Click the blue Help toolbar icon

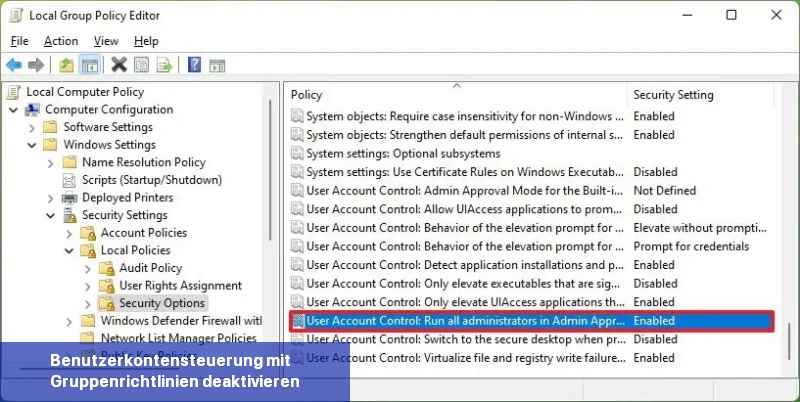click(193, 66)
